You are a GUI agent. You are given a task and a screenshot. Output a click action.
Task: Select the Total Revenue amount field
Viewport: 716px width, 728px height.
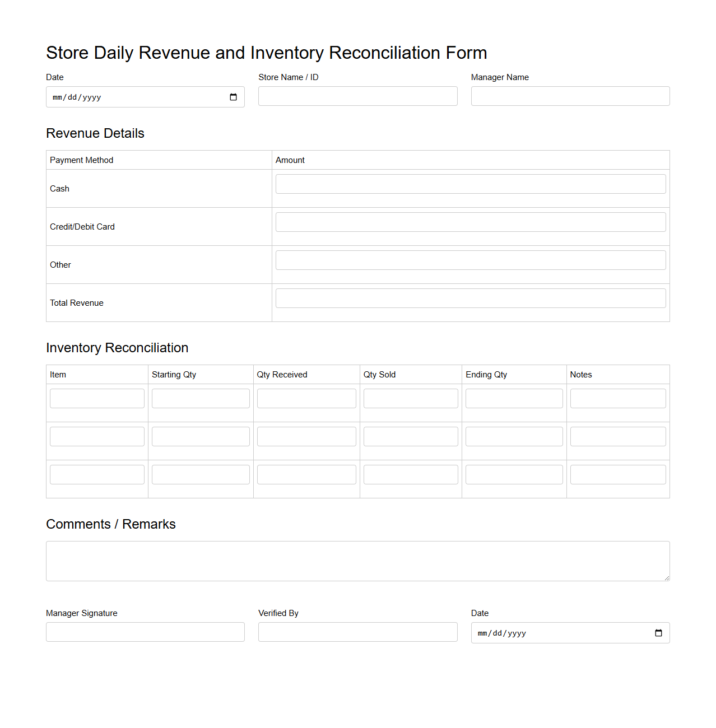(471, 298)
